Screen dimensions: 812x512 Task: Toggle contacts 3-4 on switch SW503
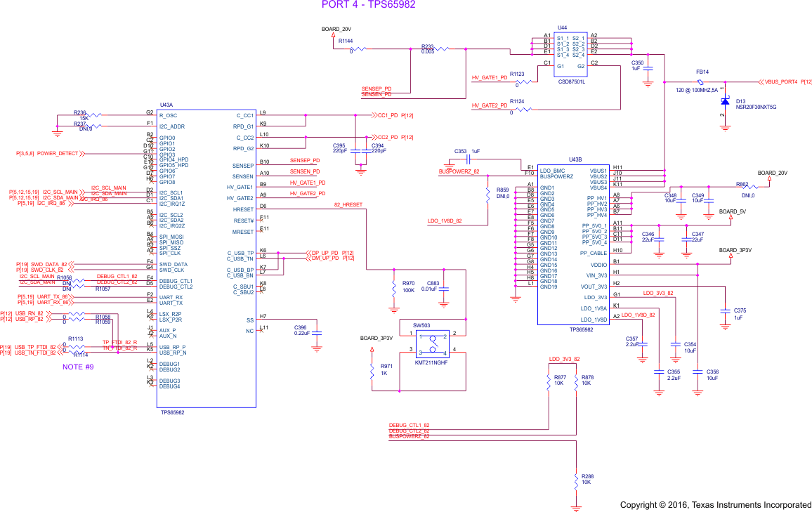433,351
